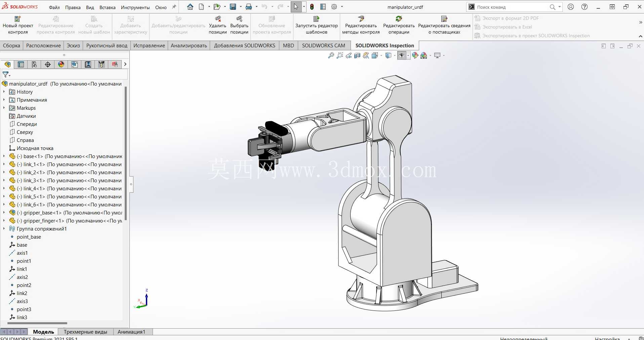The width and height of the screenshot is (644, 340).
Task: Click Новый проект контроля button
Action: 18,25
